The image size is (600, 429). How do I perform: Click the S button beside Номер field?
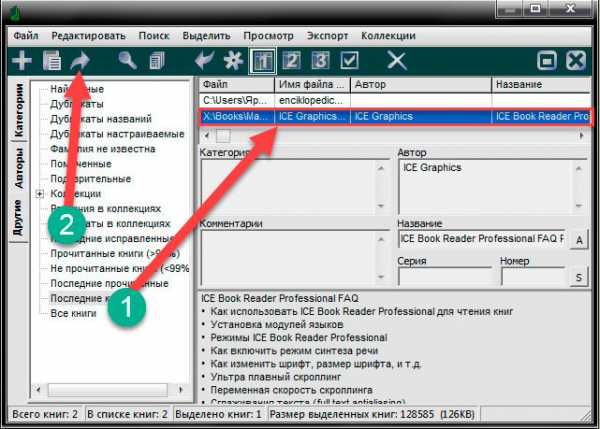pyautogui.click(x=579, y=277)
